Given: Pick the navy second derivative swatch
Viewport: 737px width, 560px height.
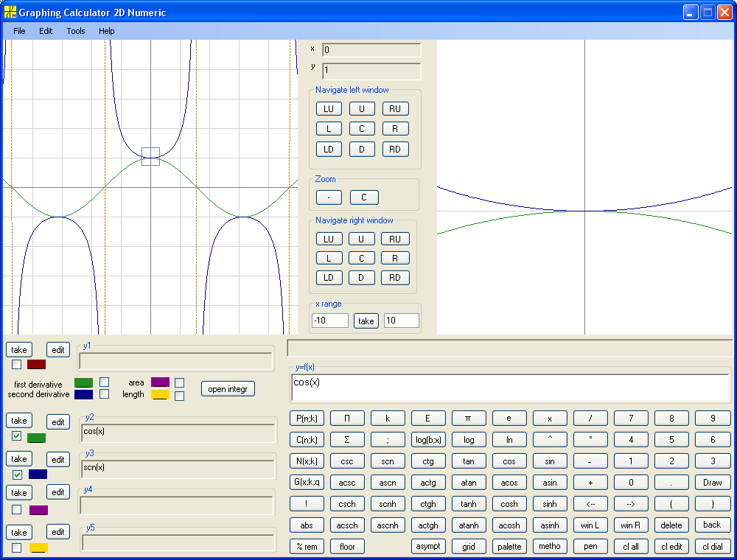Looking at the screenshot, I should point(84,394).
